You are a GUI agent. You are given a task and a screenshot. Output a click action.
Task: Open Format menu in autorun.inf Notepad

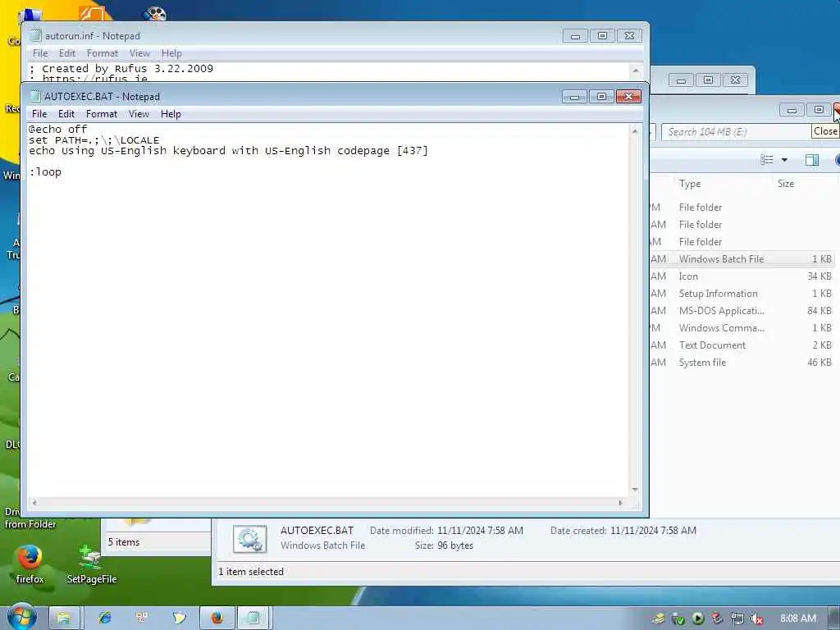coord(103,53)
